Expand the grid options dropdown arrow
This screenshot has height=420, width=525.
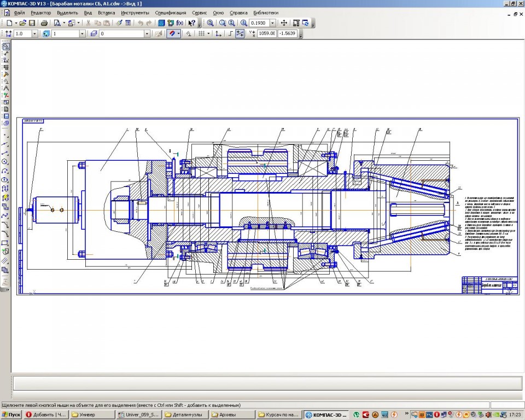[208, 33]
